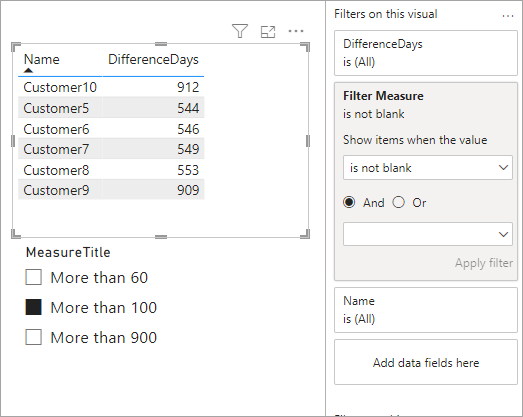
Task: Check the More than 60 slicer box
Action: click(x=33, y=277)
